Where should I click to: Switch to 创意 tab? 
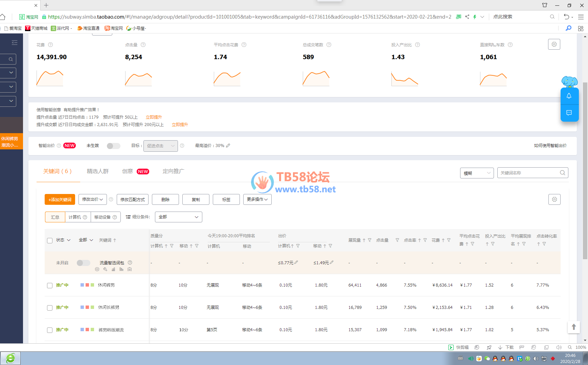(x=128, y=171)
